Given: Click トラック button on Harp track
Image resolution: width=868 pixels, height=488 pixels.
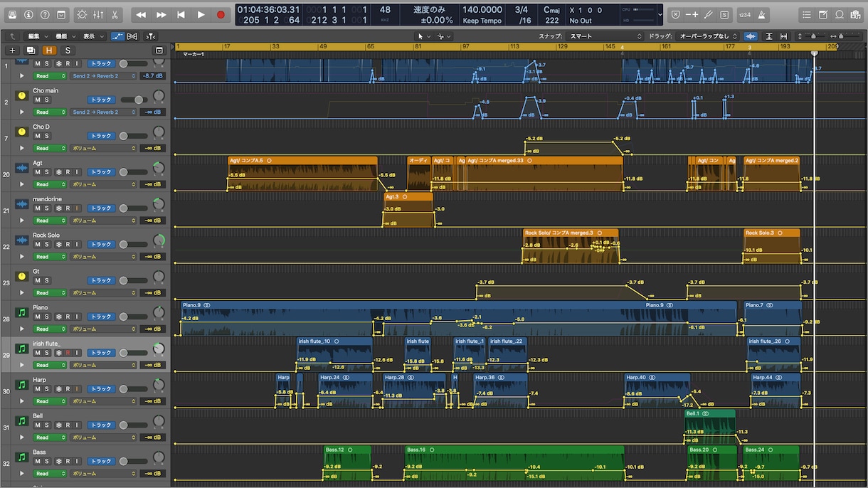Looking at the screenshot, I should pos(100,389).
